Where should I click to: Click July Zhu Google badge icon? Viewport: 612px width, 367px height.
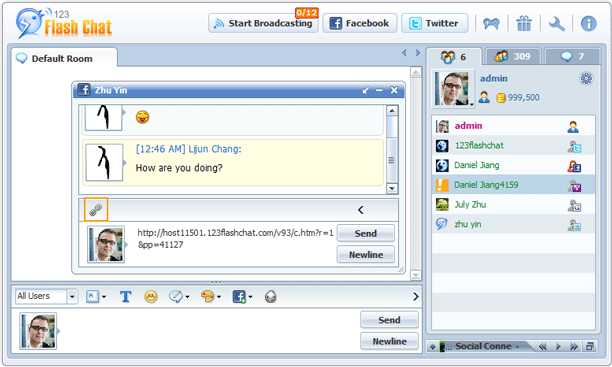(574, 205)
